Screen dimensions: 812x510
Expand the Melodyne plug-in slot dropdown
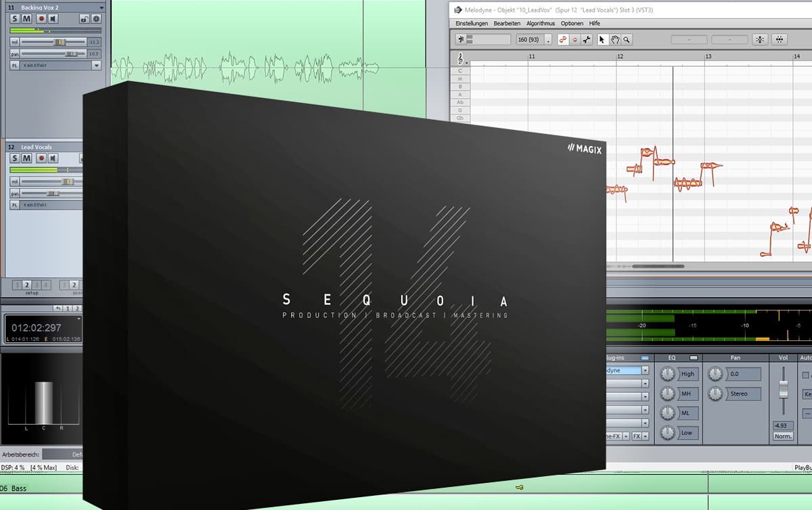click(x=645, y=371)
